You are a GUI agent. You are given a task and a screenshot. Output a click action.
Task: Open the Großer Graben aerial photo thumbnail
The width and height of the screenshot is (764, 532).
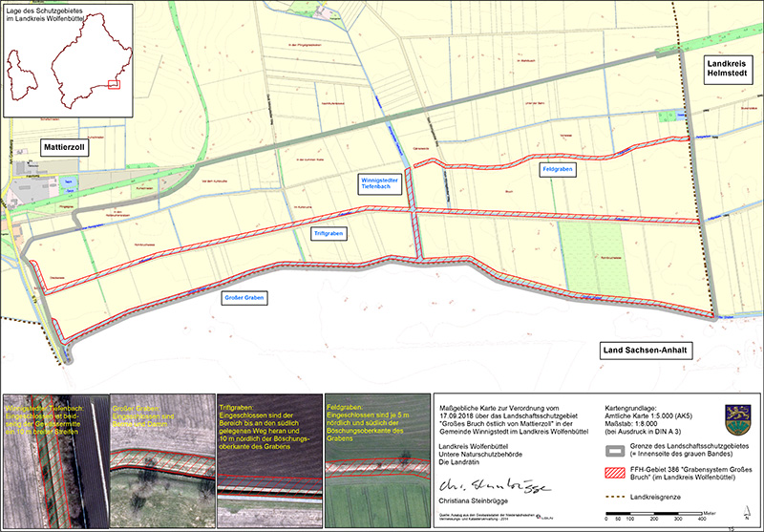(160, 458)
